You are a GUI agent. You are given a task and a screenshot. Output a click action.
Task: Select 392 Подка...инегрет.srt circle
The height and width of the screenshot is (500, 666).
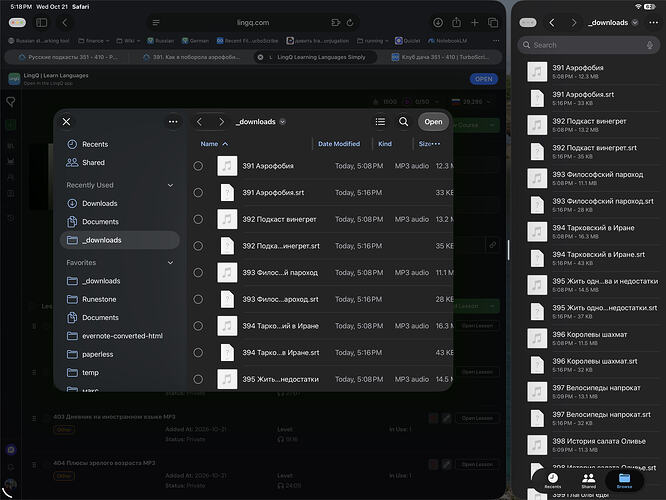tap(198, 246)
